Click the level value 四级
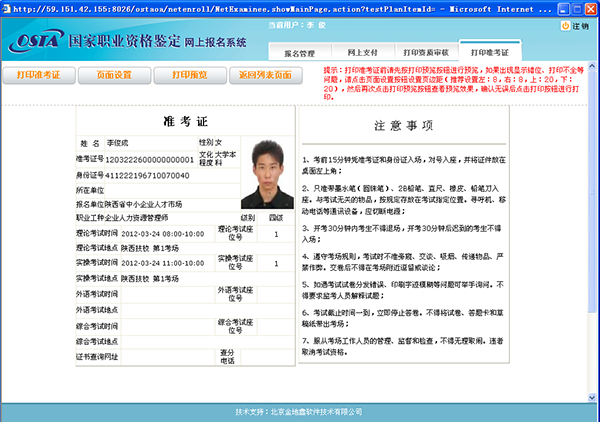The image size is (600, 422). click(276, 218)
